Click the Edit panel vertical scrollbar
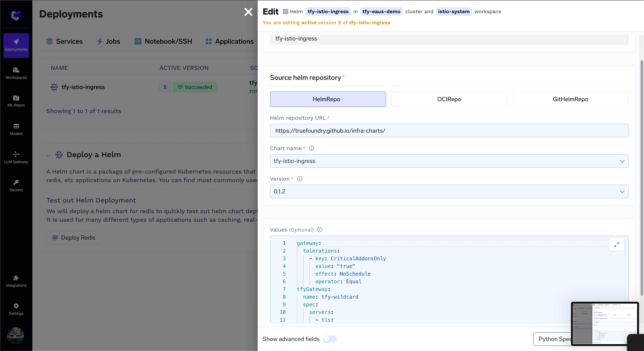 (x=641, y=177)
